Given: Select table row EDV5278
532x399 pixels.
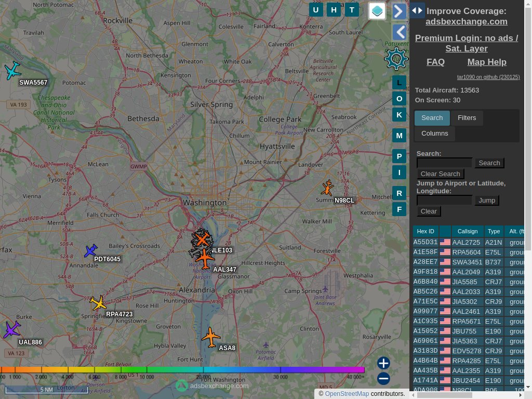Looking at the screenshot, I should [x=469, y=351].
